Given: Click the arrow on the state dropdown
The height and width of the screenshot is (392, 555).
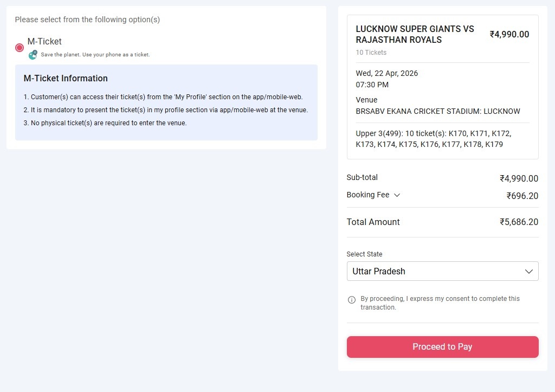Looking at the screenshot, I should point(529,271).
